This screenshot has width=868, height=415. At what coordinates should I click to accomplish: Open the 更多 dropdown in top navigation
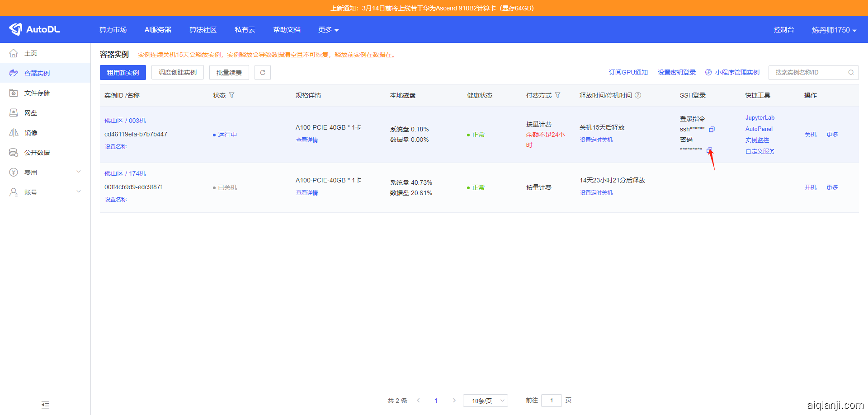pyautogui.click(x=328, y=30)
